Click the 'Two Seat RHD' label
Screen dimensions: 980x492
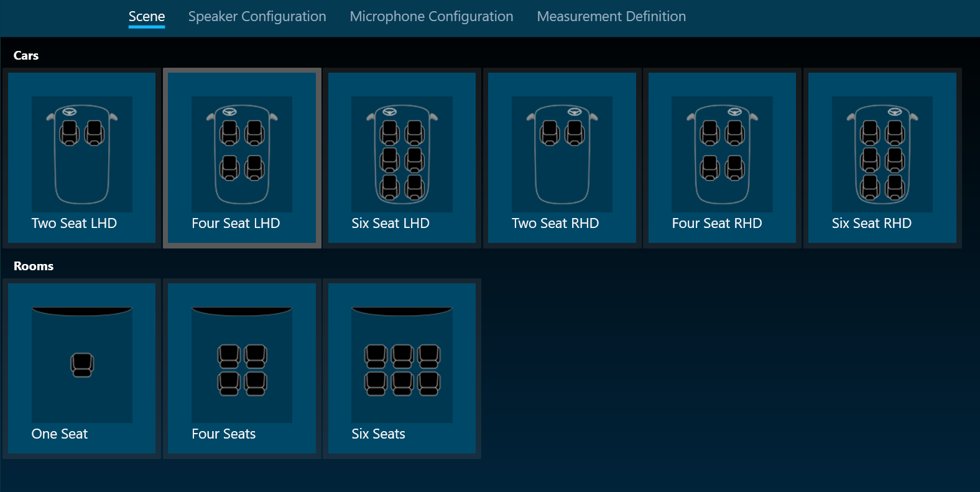[x=555, y=224]
